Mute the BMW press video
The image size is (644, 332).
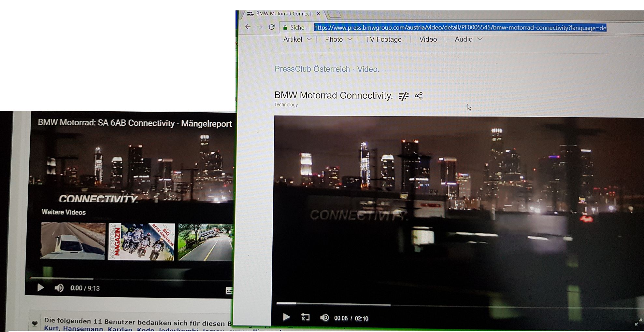[x=324, y=318]
